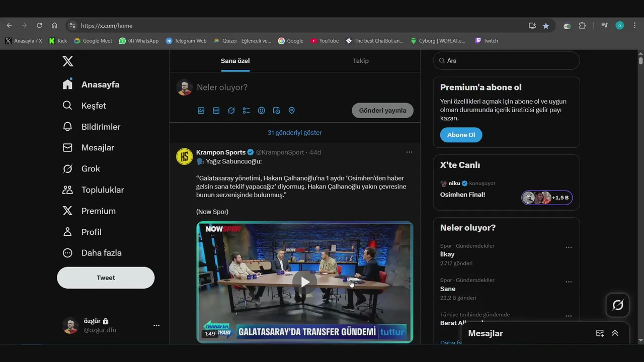The width and height of the screenshot is (644, 362).
Task: Switch to Takip tab
Action: point(360,61)
